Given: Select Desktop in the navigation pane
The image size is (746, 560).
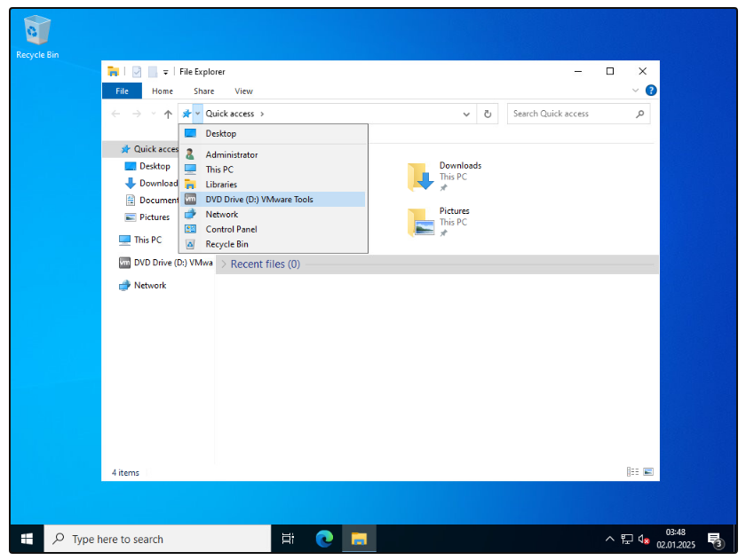Looking at the screenshot, I should pyautogui.click(x=147, y=166).
